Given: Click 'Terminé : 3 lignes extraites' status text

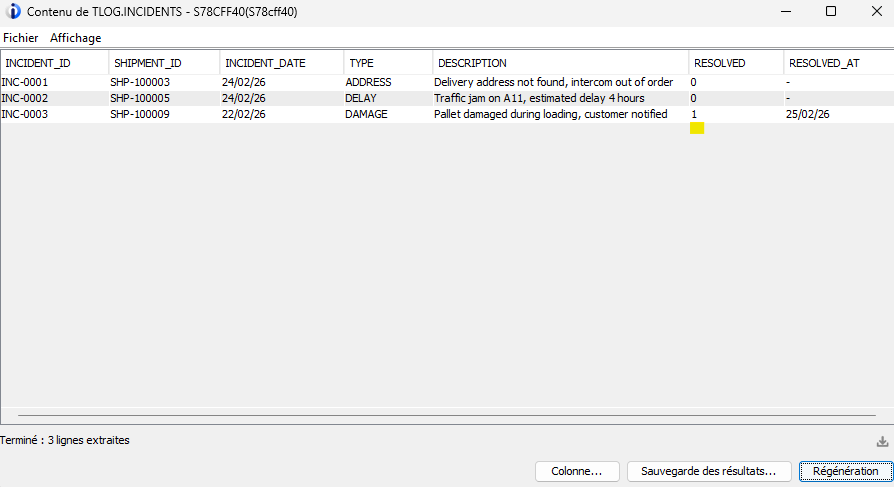Looking at the screenshot, I should (x=64, y=440).
